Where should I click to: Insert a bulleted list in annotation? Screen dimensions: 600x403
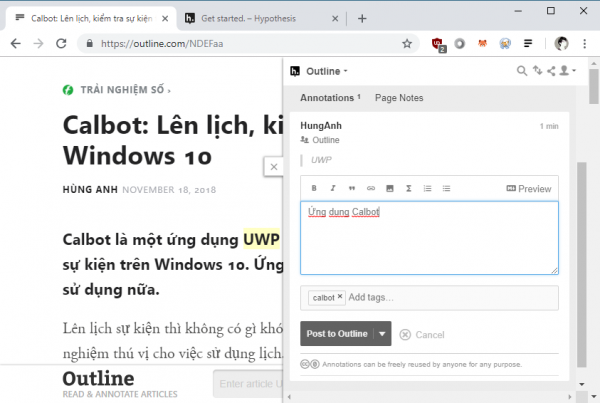pos(446,188)
